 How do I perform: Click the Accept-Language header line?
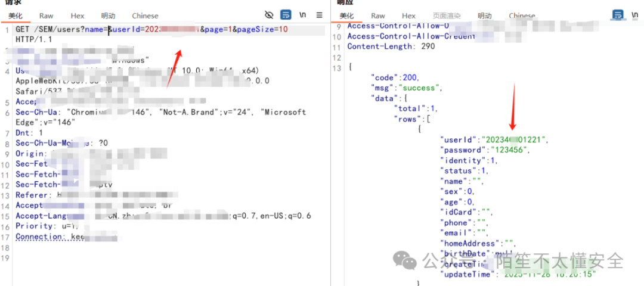(163, 216)
